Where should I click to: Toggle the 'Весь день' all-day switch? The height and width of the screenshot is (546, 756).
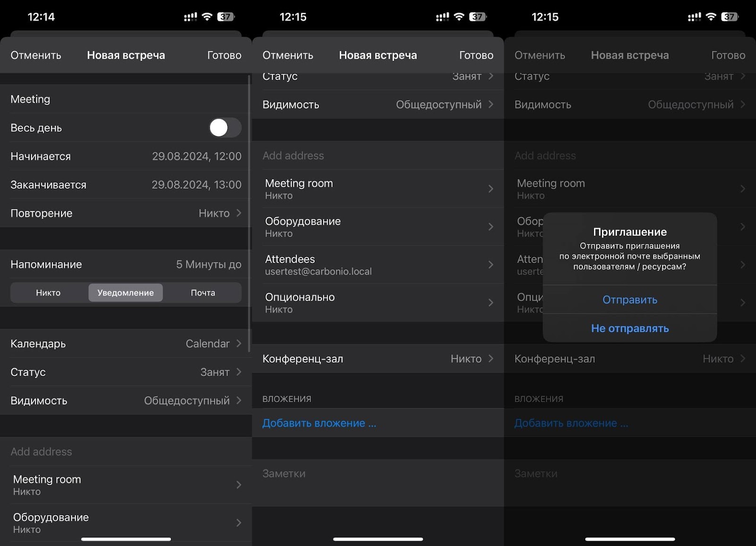(225, 128)
